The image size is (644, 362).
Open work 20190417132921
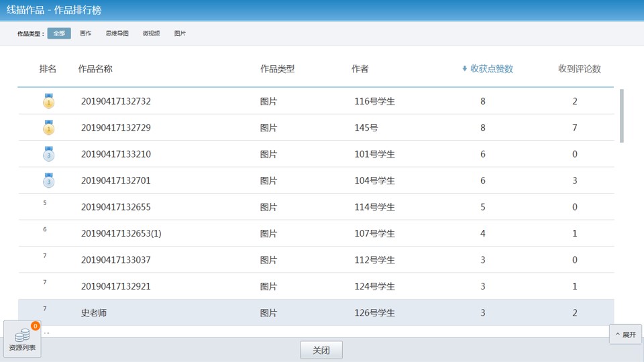point(116,286)
